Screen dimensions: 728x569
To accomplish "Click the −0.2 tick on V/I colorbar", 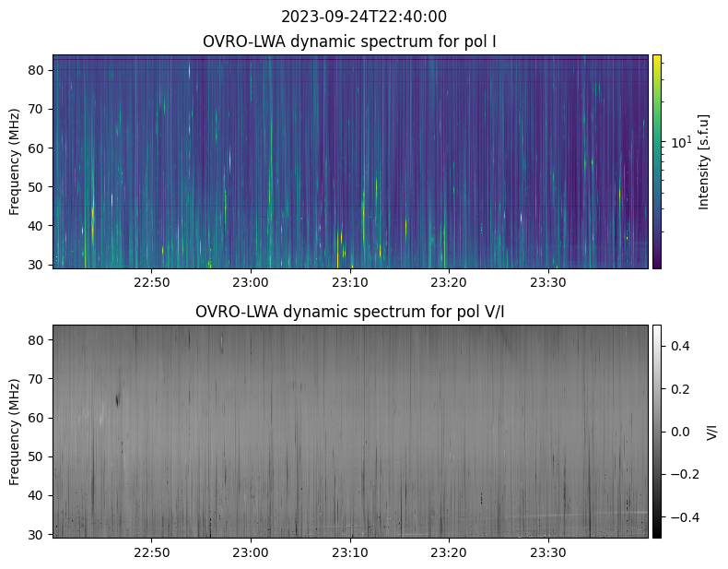I will (x=677, y=474).
